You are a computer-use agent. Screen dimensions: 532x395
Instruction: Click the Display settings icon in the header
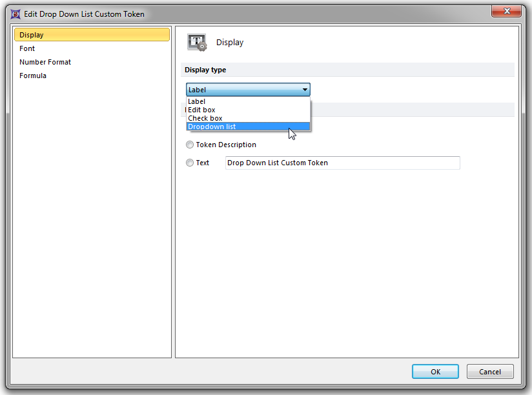click(x=197, y=43)
